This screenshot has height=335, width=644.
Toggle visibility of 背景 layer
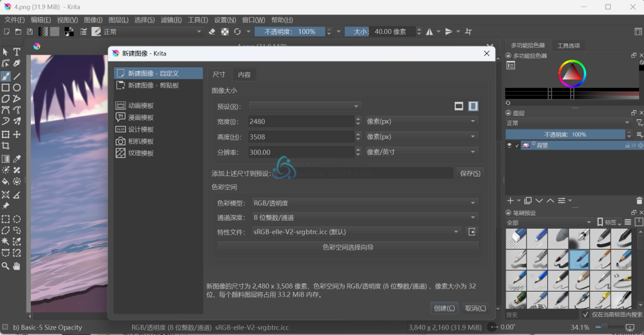coord(509,145)
